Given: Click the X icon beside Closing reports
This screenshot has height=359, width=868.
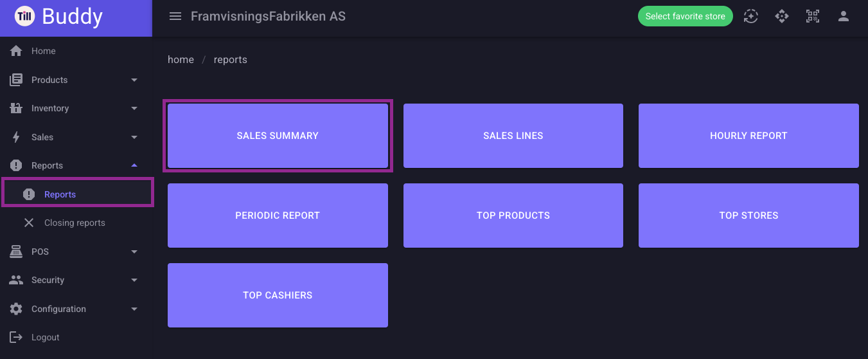Looking at the screenshot, I should point(29,223).
